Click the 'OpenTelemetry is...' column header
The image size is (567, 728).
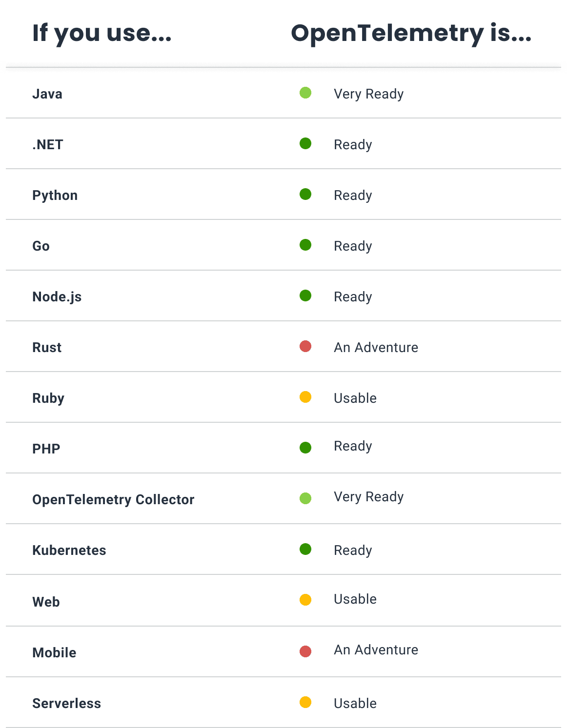tap(411, 33)
